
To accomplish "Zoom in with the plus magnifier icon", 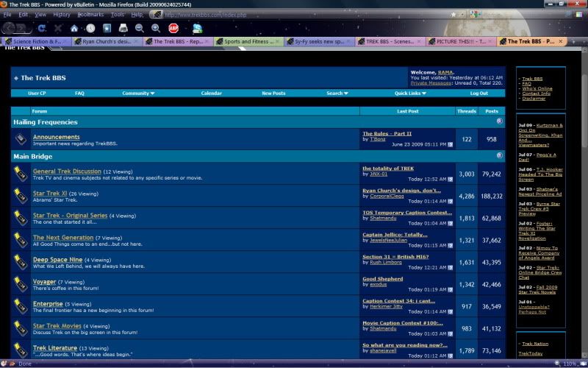I will tap(156, 28).
